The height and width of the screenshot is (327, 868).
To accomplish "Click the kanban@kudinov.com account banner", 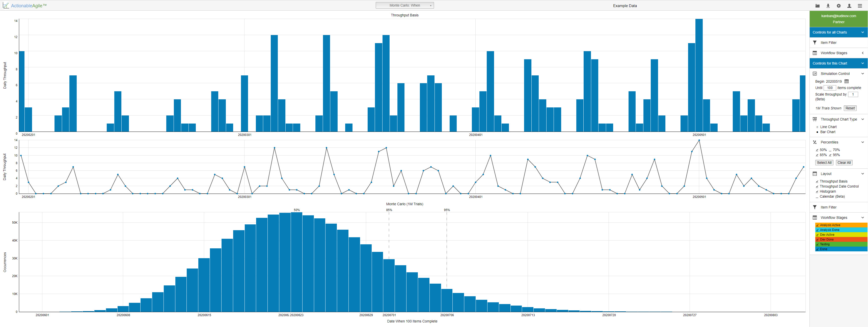I will [x=839, y=19].
